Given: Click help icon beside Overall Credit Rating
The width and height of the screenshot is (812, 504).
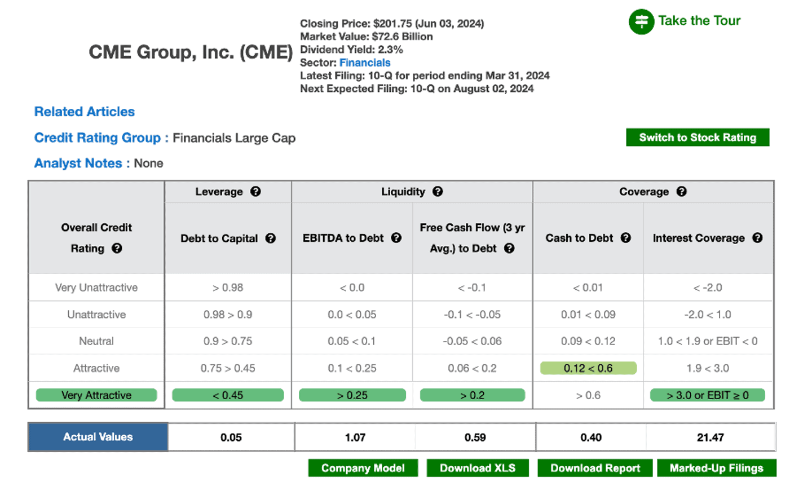Looking at the screenshot, I should [117, 248].
